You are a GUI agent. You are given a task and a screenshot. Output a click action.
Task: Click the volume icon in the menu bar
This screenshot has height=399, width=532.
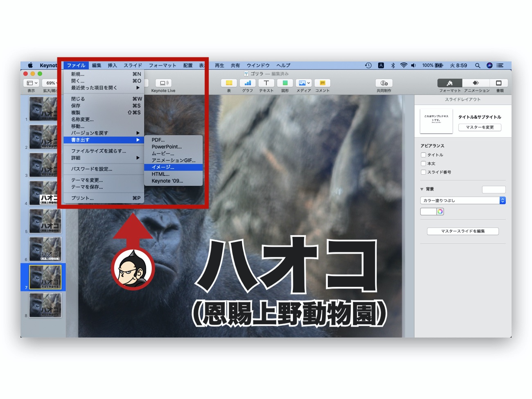tap(413, 65)
